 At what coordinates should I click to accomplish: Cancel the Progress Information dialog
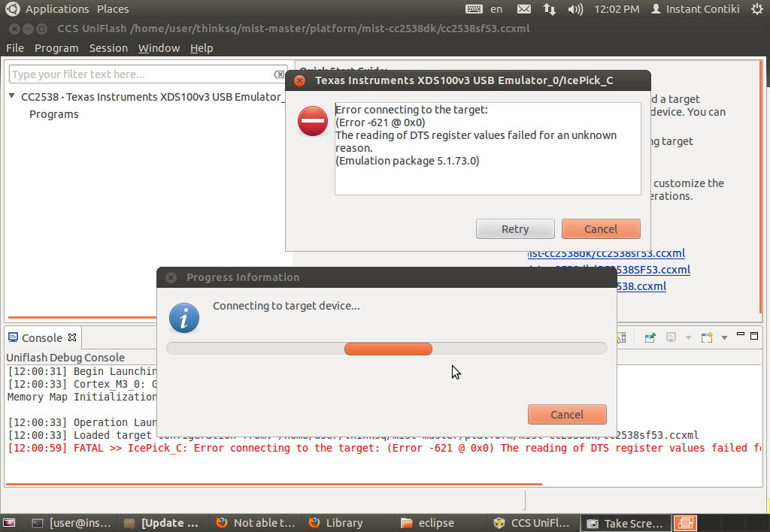(x=567, y=415)
